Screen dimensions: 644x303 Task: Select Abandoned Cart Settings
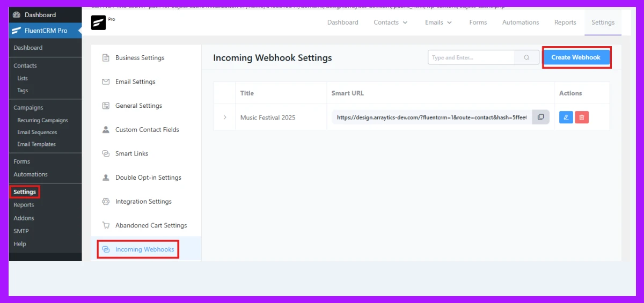click(x=147, y=225)
